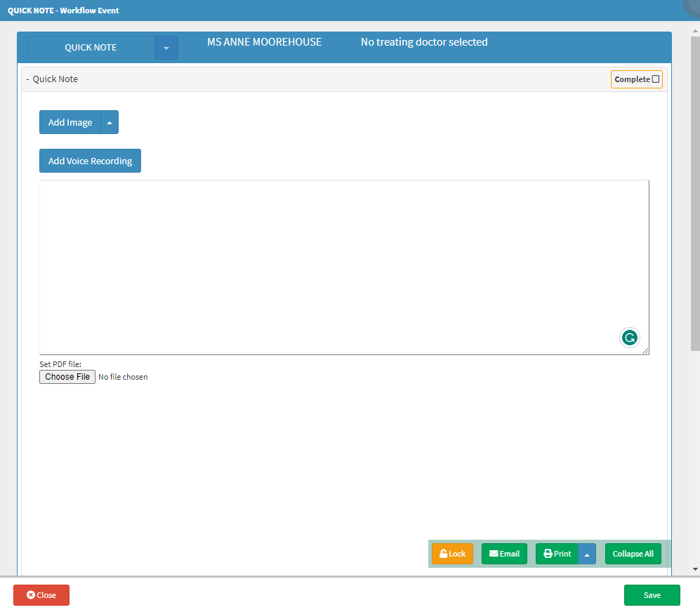Image resolution: width=700 pixels, height=612 pixels.
Task: Open the Print options arrow
Action: (x=587, y=554)
